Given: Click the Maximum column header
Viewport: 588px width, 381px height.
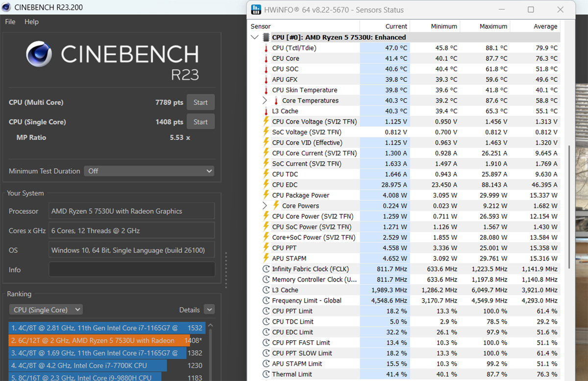Looking at the screenshot, I should [493, 26].
